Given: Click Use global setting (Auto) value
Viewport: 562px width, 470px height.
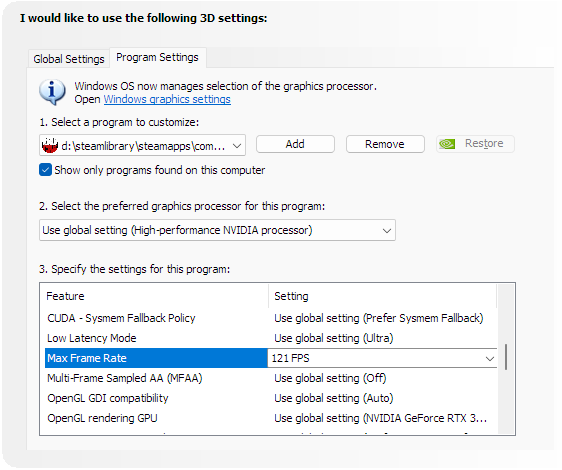Looking at the screenshot, I should [334, 398].
